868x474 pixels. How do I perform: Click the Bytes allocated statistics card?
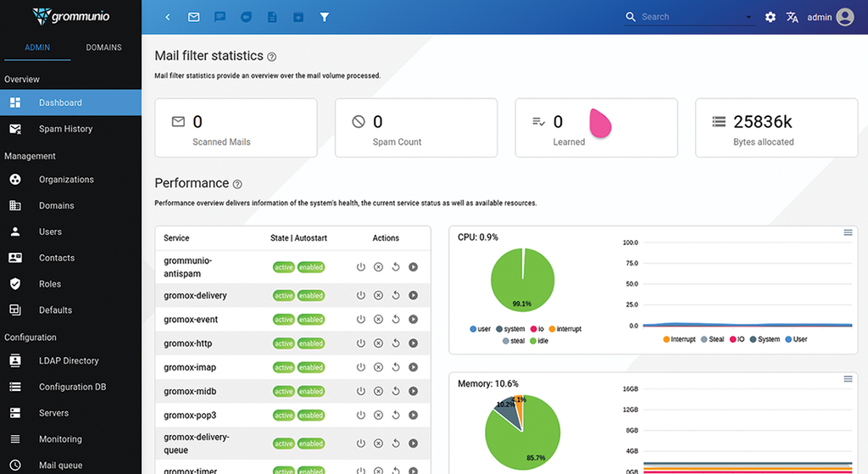point(776,128)
